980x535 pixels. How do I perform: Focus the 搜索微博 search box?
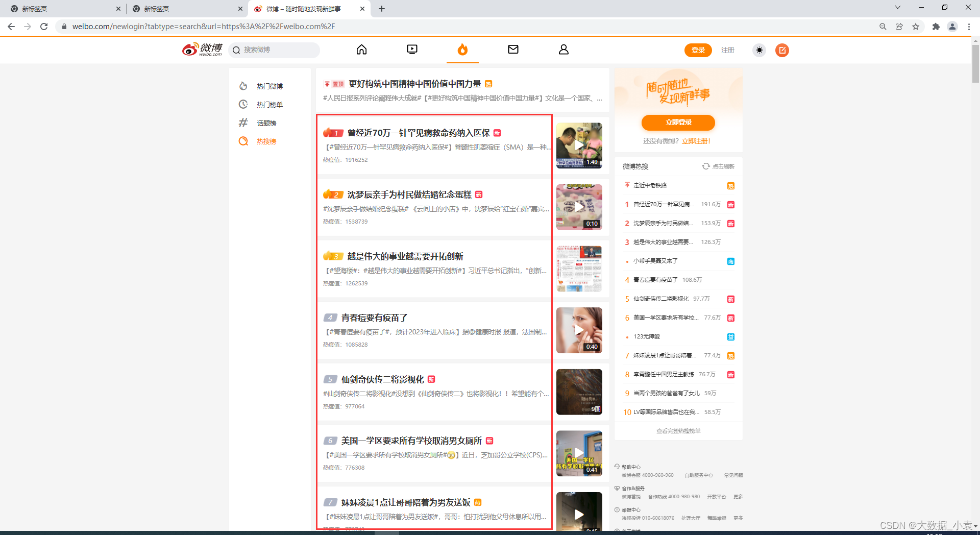pyautogui.click(x=274, y=50)
